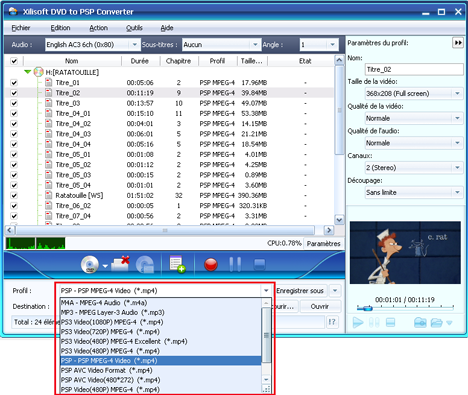The height and width of the screenshot is (395, 468).
Task: Select MP3 - MPEG Layer-3 Audio profile
Action: 160,312
